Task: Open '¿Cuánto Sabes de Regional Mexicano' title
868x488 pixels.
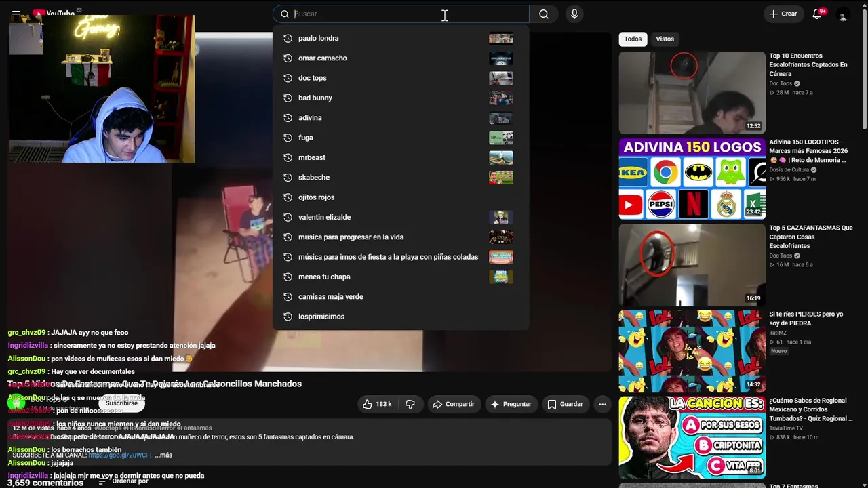Action: tap(811, 409)
